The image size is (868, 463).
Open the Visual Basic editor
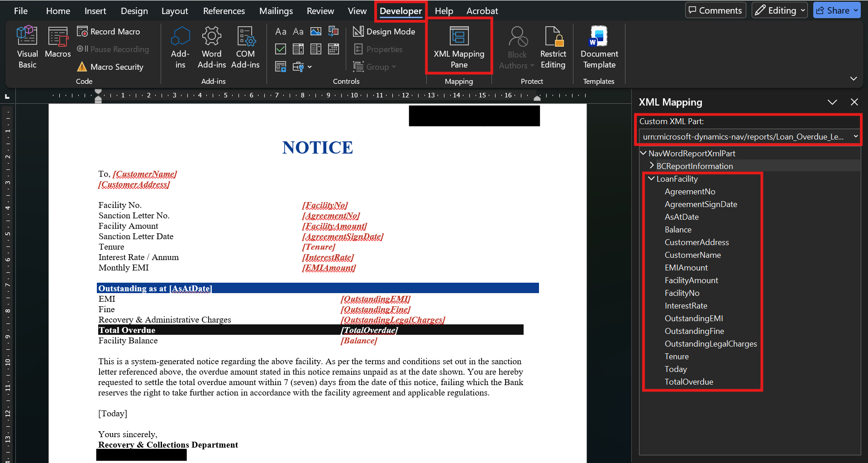coord(27,47)
